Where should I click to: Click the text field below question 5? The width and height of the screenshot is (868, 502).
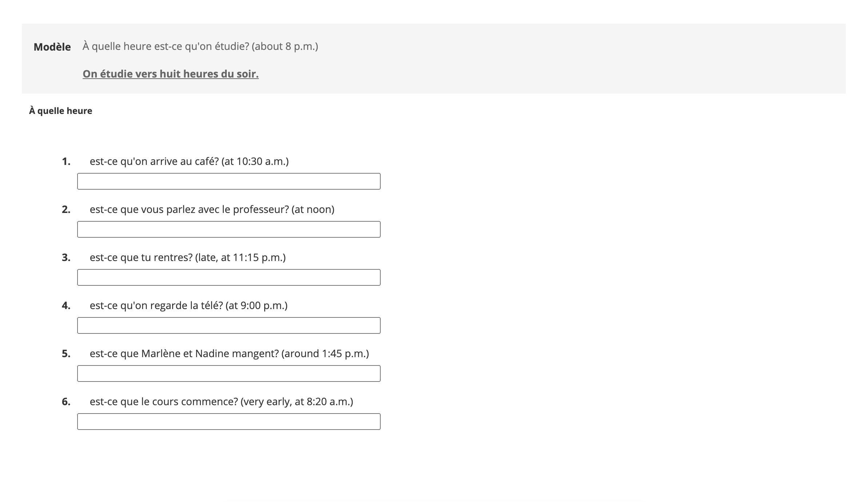tap(229, 373)
